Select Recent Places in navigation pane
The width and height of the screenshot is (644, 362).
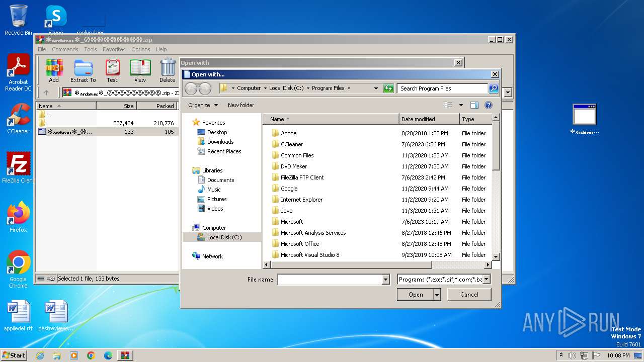pos(224,151)
